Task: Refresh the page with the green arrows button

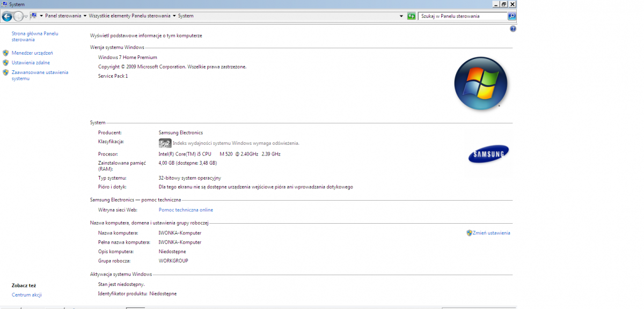Action: click(412, 16)
